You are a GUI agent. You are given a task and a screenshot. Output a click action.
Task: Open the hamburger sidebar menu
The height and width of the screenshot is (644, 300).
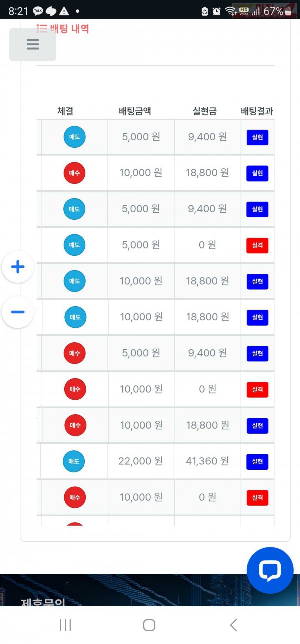(x=33, y=44)
